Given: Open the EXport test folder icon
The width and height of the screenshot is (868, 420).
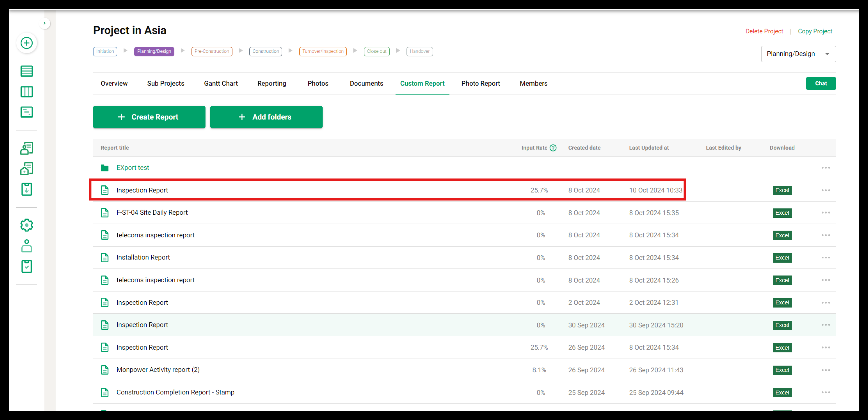Looking at the screenshot, I should pyautogui.click(x=105, y=168).
